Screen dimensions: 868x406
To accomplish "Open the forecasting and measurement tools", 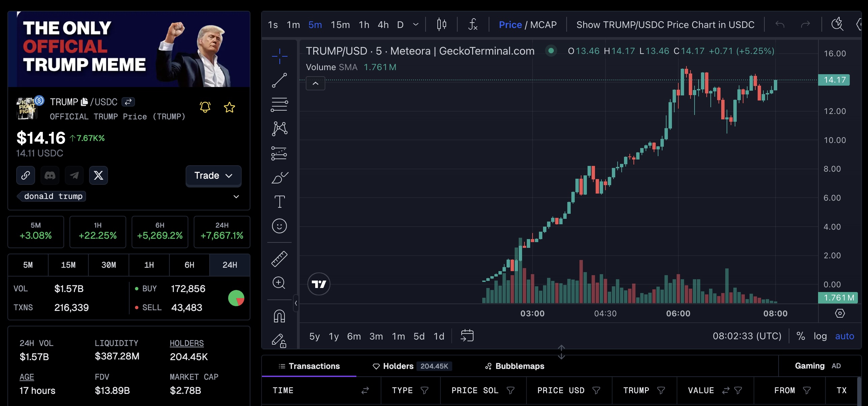I will (279, 153).
